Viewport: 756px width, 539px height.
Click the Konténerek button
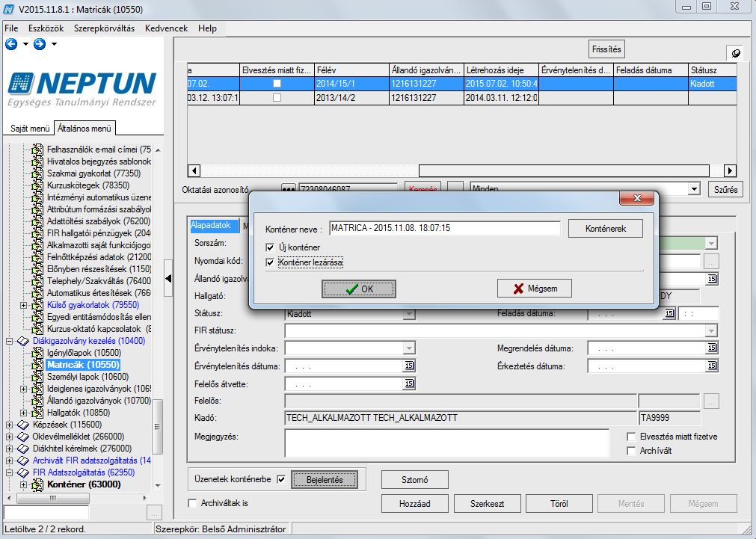tap(606, 229)
